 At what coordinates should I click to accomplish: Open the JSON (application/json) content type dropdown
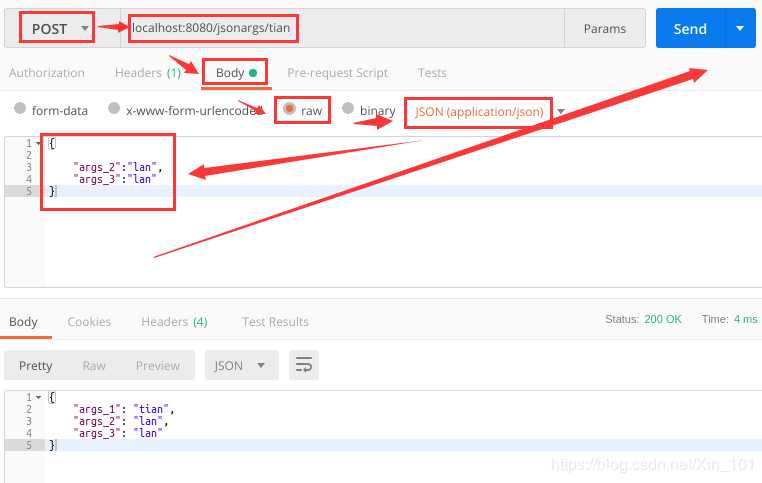pyautogui.click(x=489, y=112)
